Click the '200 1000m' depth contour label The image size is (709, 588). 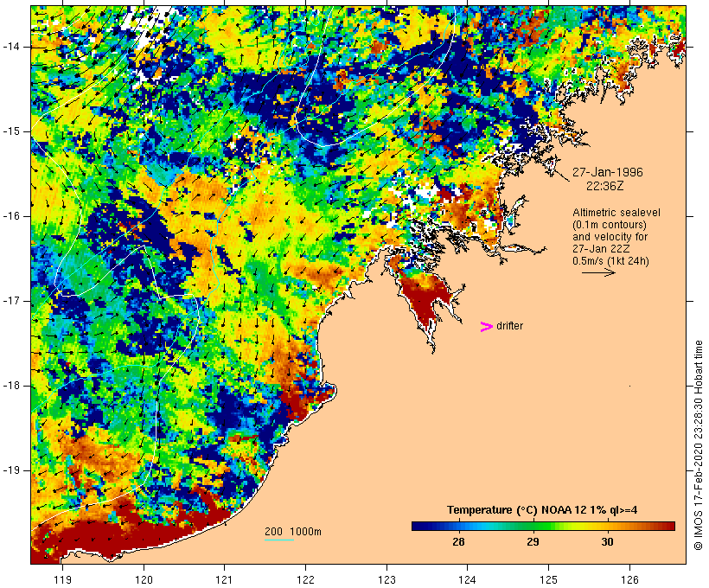pyautogui.click(x=293, y=532)
